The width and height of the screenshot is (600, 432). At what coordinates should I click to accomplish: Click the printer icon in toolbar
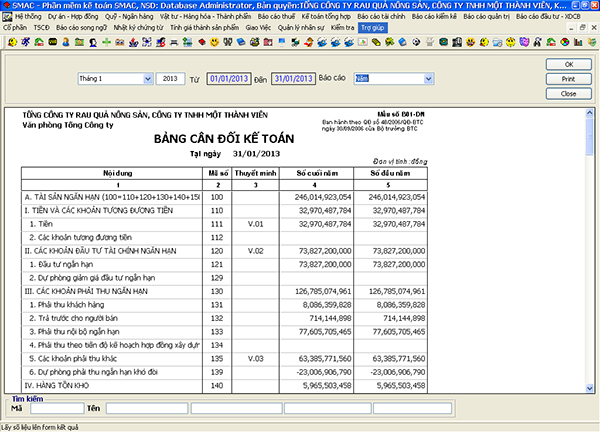[174, 42]
